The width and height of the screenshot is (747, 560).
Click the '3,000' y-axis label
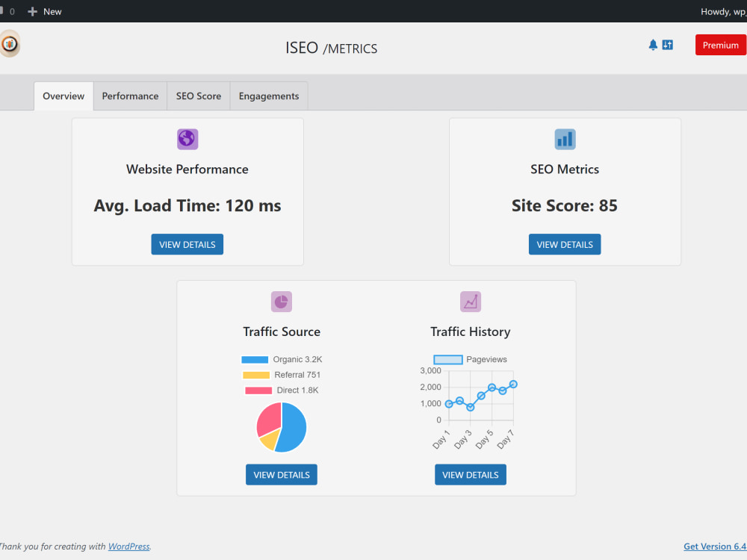click(431, 370)
